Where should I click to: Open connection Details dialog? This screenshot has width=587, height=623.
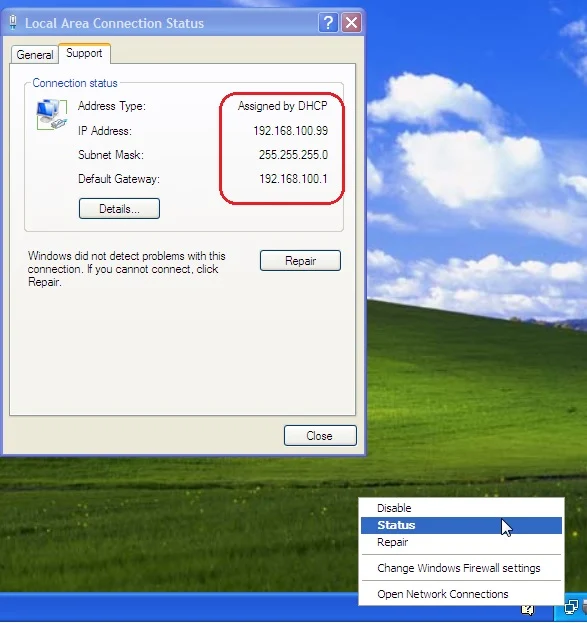tap(119, 209)
